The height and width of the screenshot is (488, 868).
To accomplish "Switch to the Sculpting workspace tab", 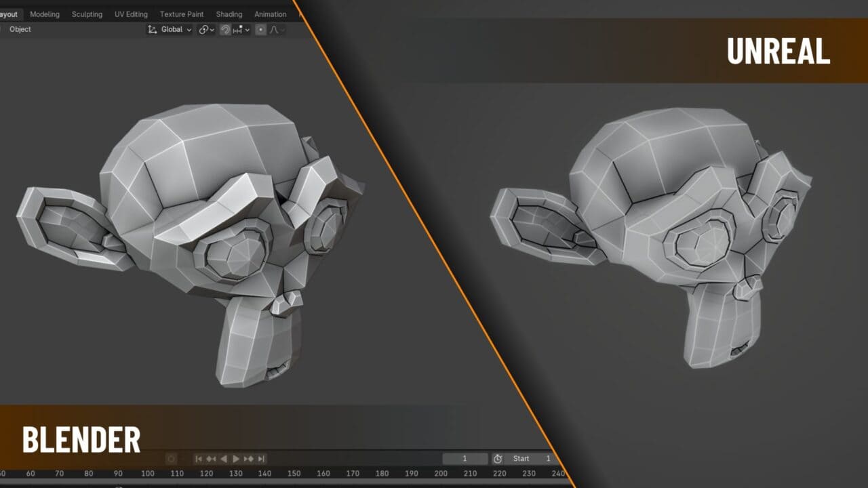I will [87, 14].
